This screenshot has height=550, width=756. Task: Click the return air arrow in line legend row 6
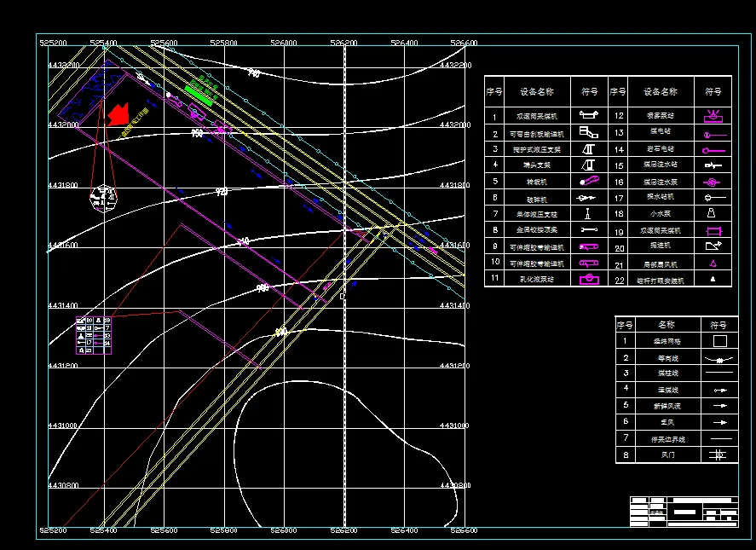pos(720,422)
